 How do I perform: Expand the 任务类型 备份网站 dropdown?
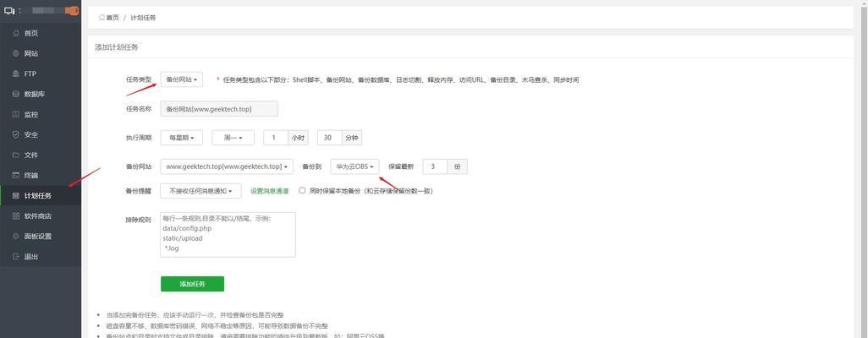pyautogui.click(x=182, y=79)
